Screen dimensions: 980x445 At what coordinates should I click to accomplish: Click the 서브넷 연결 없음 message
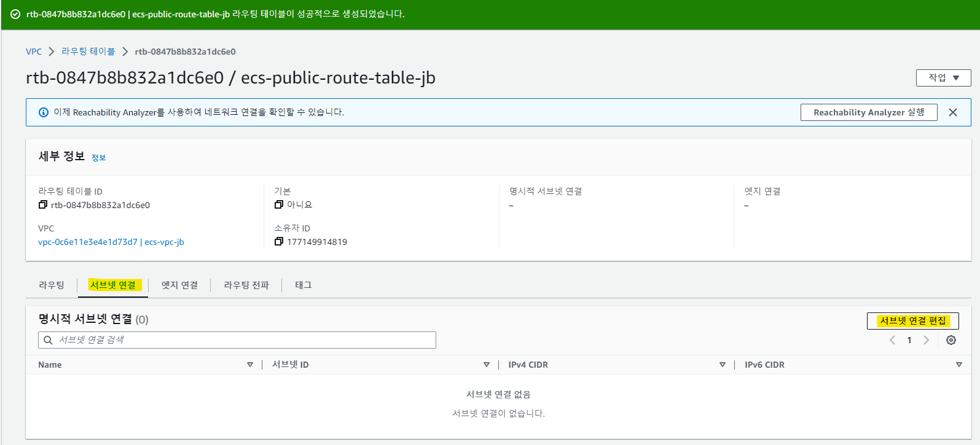pos(498,394)
